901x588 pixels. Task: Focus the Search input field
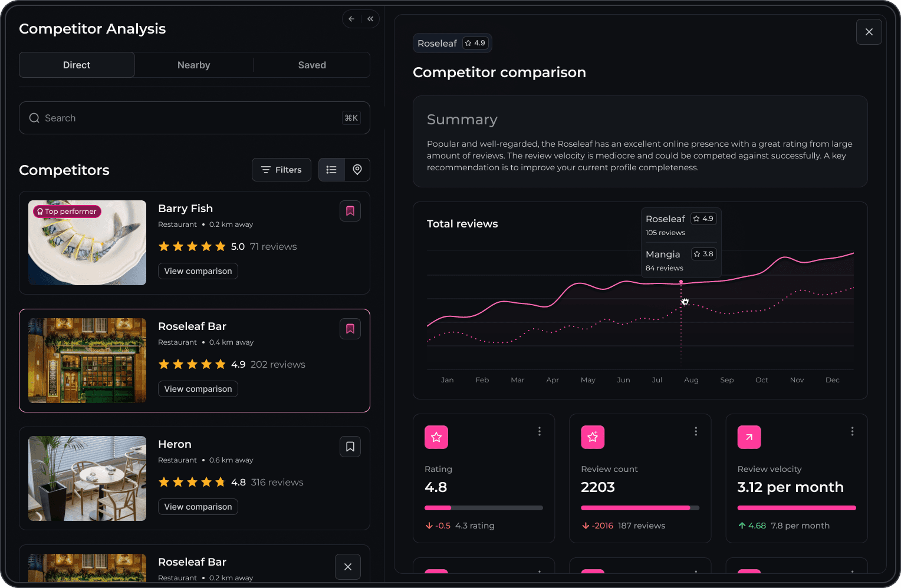pos(195,118)
